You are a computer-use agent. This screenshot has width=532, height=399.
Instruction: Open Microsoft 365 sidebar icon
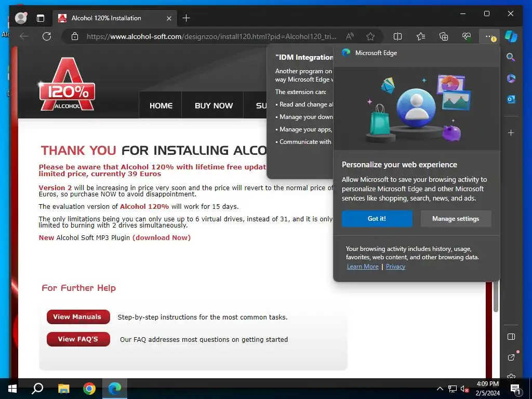click(x=511, y=78)
